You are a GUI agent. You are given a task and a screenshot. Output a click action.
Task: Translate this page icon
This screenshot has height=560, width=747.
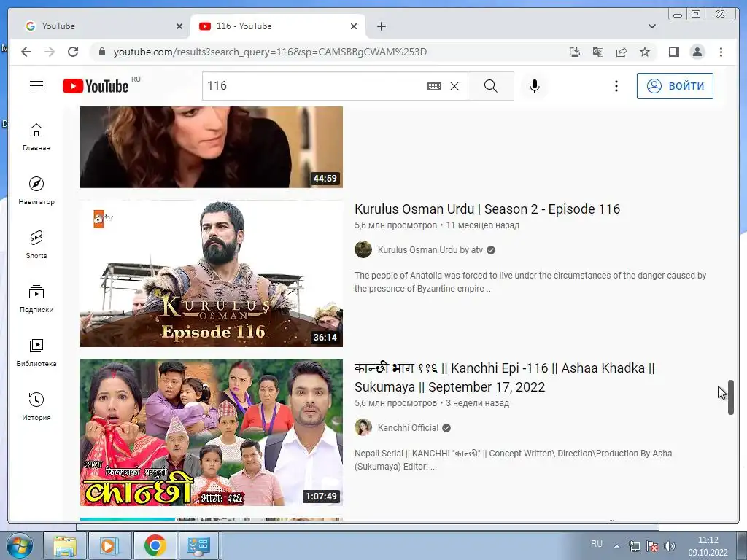598,52
